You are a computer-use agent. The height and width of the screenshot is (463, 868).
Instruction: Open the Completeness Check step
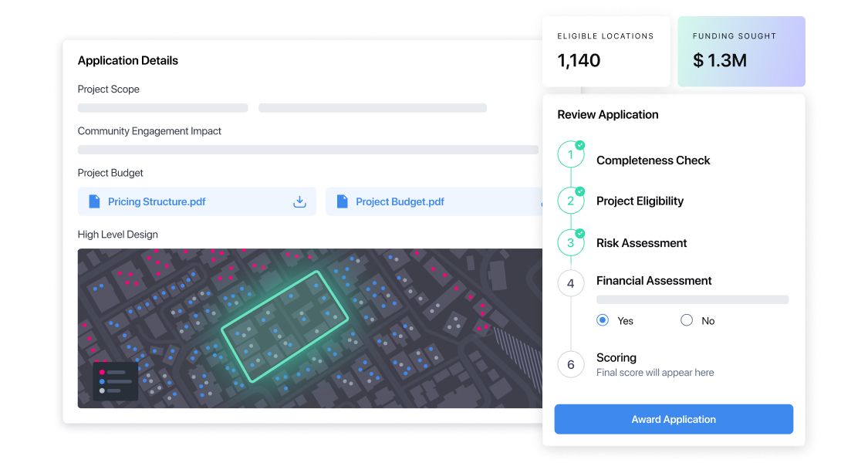tap(654, 161)
